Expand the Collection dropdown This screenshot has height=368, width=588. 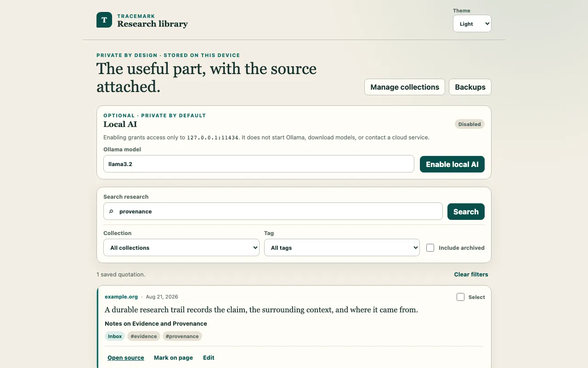(x=181, y=247)
